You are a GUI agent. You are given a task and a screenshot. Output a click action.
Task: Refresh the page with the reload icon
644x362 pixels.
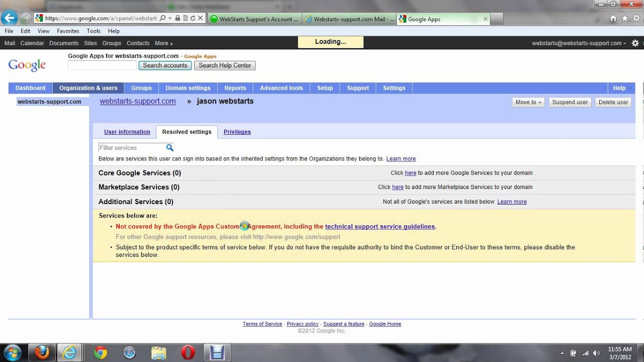[193, 18]
